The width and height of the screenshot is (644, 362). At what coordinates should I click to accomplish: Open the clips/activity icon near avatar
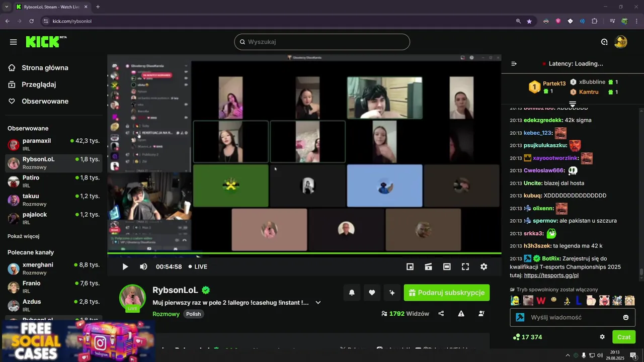pyautogui.click(x=604, y=42)
